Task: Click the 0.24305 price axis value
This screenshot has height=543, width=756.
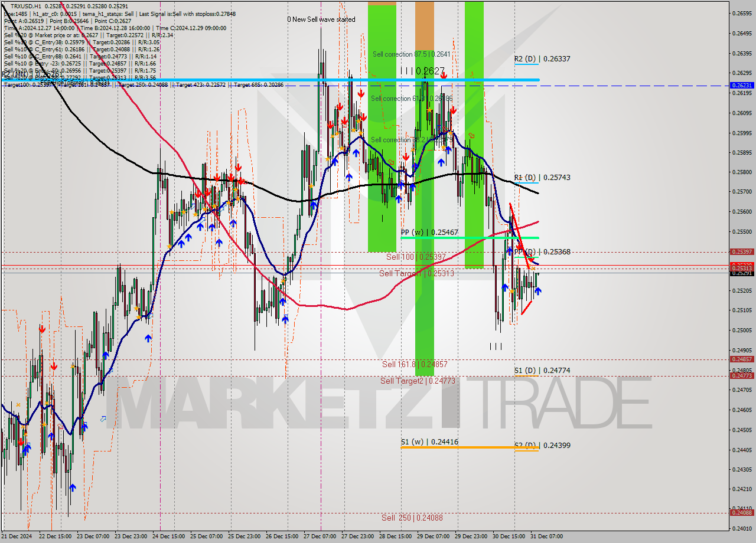Action: [x=742, y=470]
